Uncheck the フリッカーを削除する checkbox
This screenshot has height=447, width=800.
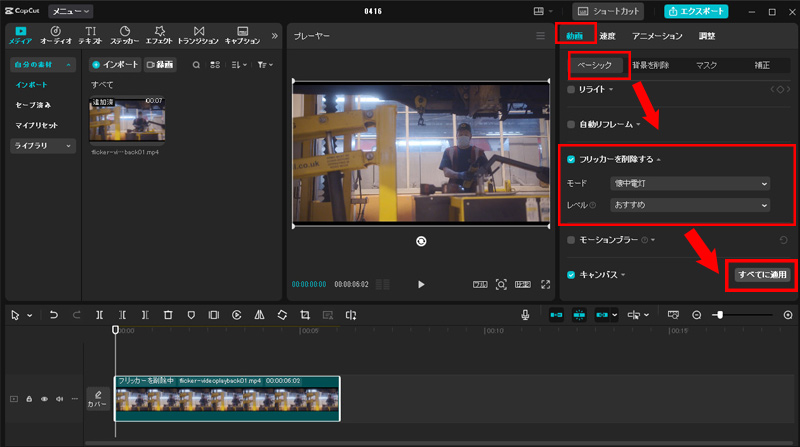click(571, 160)
